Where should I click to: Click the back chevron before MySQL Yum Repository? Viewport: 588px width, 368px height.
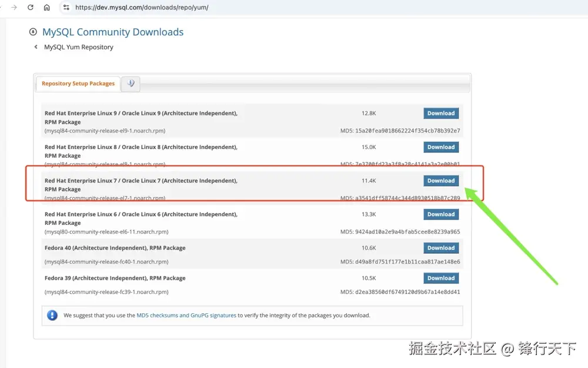36,47
